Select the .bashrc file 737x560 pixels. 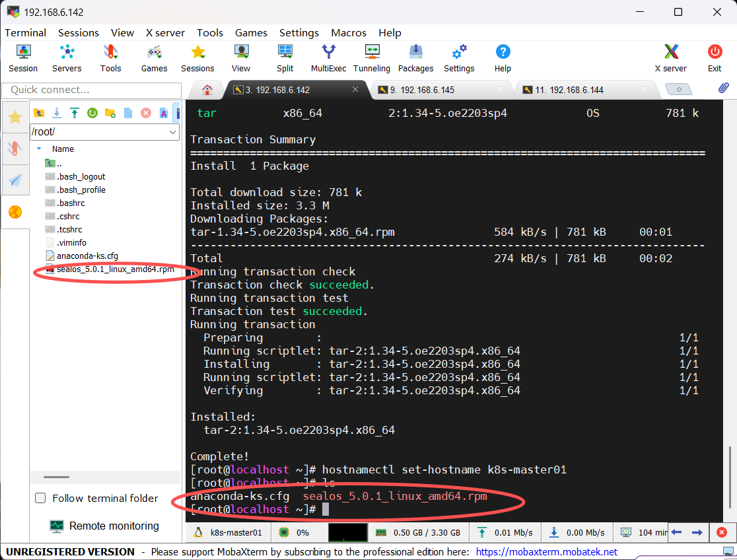pyautogui.click(x=65, y=203)
